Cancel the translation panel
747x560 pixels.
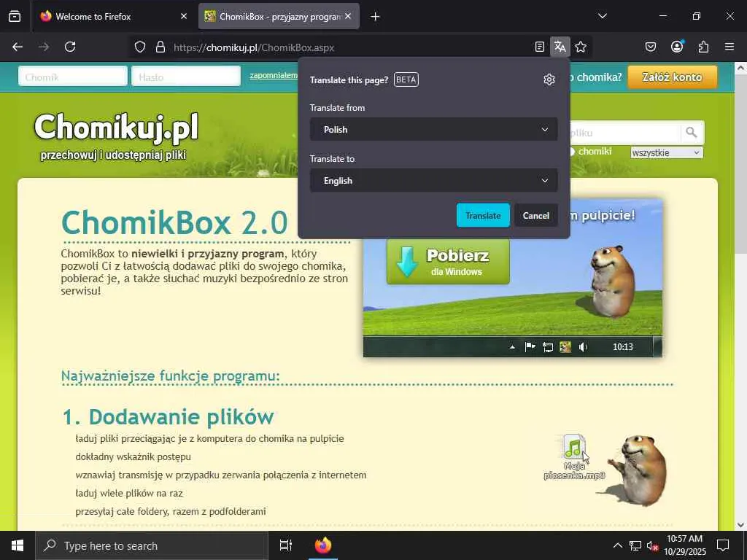point(536,215)
